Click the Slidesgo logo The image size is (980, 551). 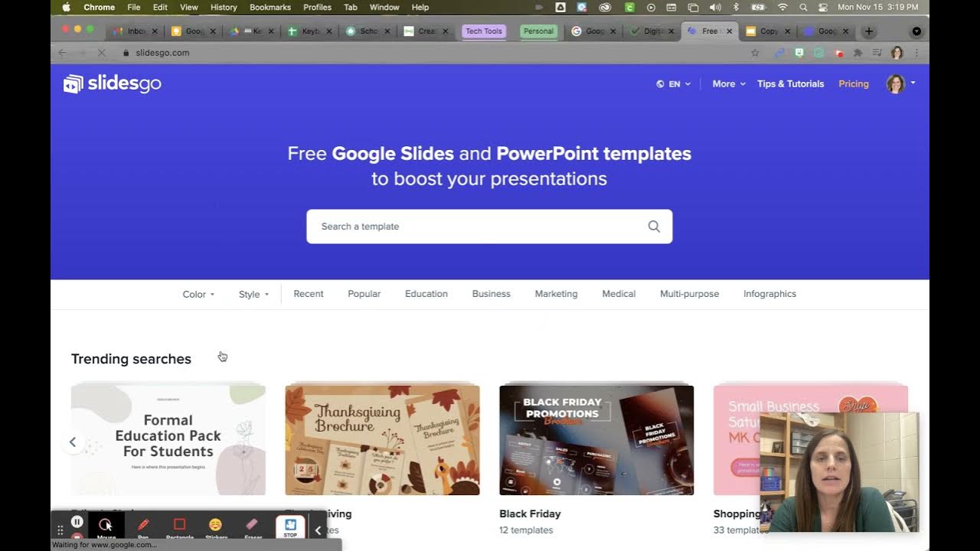[x=113, y=83]
